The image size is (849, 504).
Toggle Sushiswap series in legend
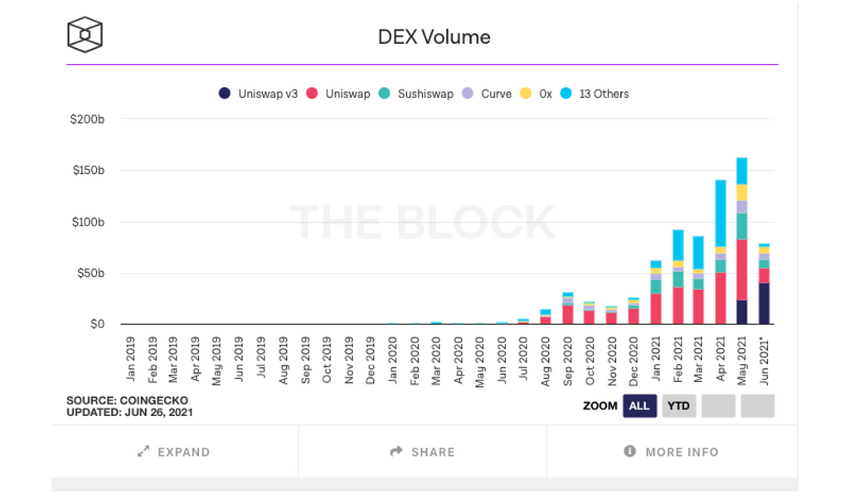click(415, 94)
